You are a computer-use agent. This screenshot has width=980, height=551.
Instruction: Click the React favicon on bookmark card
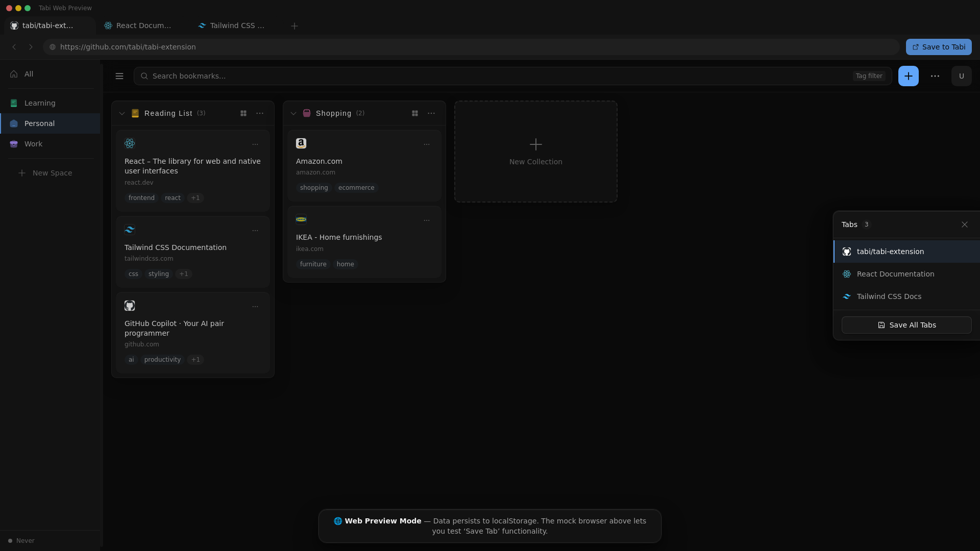(x=130, y=143)
